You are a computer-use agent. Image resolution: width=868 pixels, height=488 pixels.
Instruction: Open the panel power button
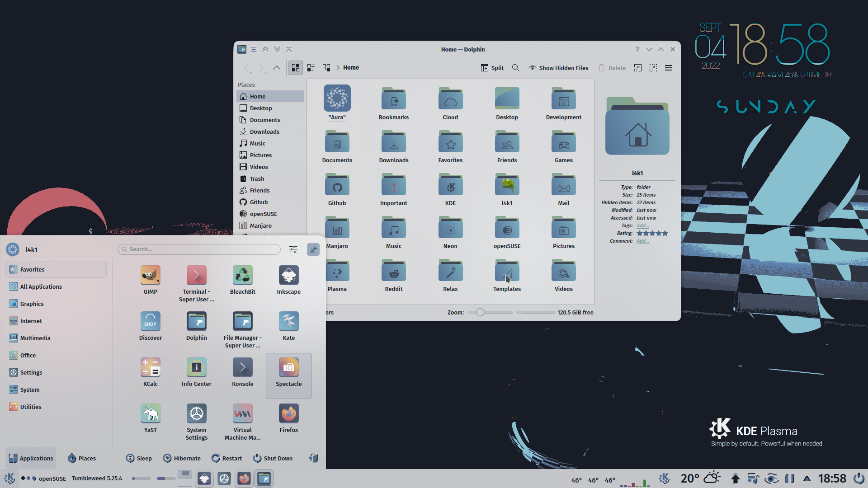(x=859, y=479)
